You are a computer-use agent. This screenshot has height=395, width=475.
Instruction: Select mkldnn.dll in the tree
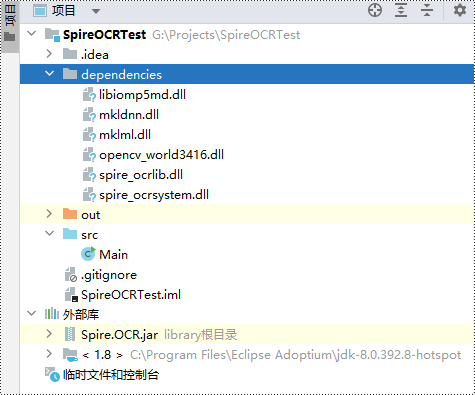click(x=129, y=115)
